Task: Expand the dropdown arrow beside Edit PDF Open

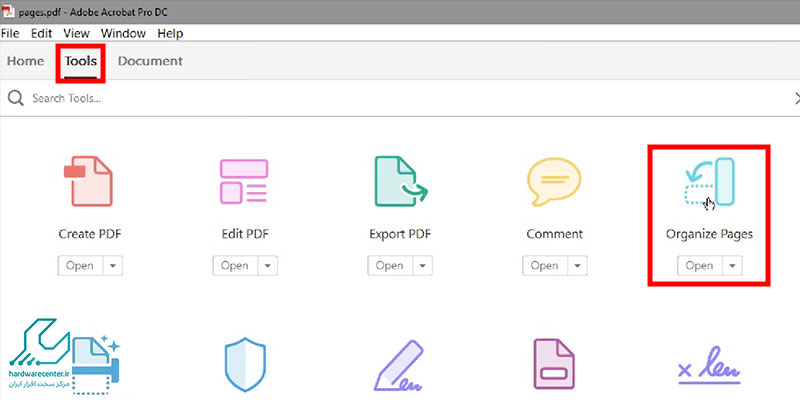Action: [268, 266]
